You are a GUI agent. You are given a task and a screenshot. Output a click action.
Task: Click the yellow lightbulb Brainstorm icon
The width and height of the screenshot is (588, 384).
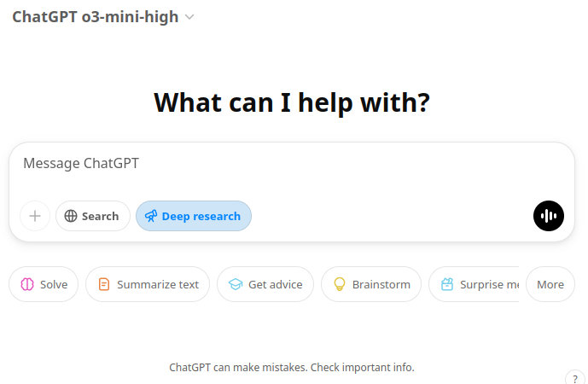point(340,284)
